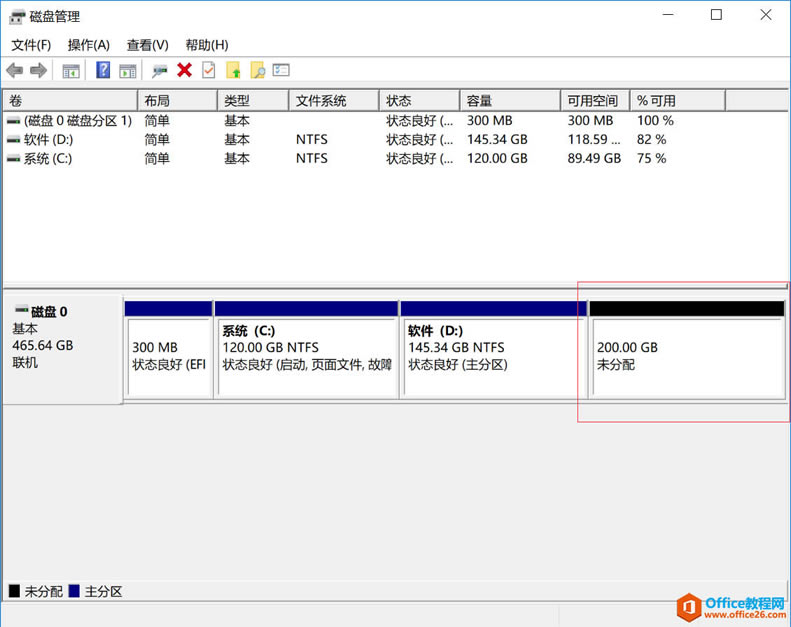Select the 300 MB EFI partition block
Image resolution: width=791 pixels, height=627 pixels.
point(168,350)
